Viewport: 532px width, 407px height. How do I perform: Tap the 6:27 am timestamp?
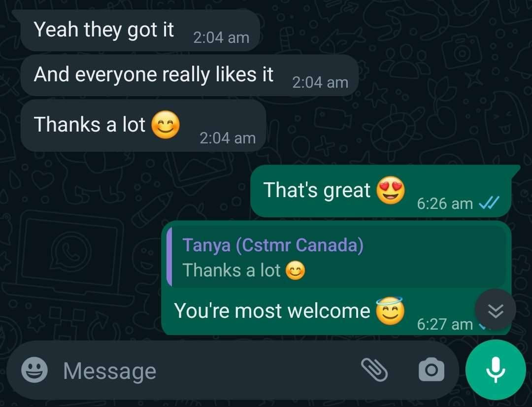[445, 324]
